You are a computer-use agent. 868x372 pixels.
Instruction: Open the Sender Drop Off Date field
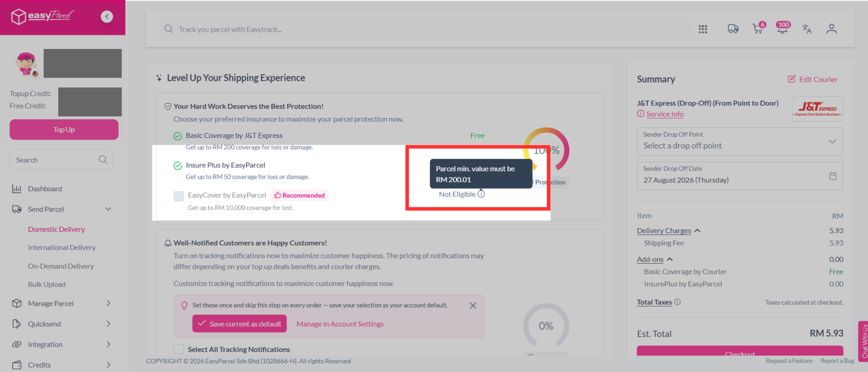[x=740, y=176]
